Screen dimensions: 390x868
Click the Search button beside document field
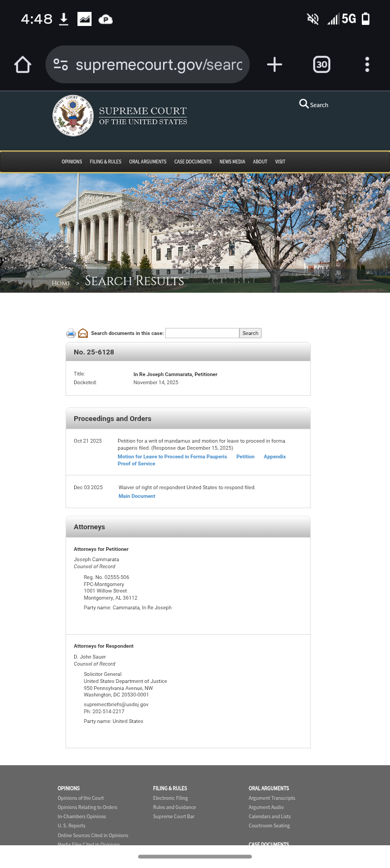[250, 333]
